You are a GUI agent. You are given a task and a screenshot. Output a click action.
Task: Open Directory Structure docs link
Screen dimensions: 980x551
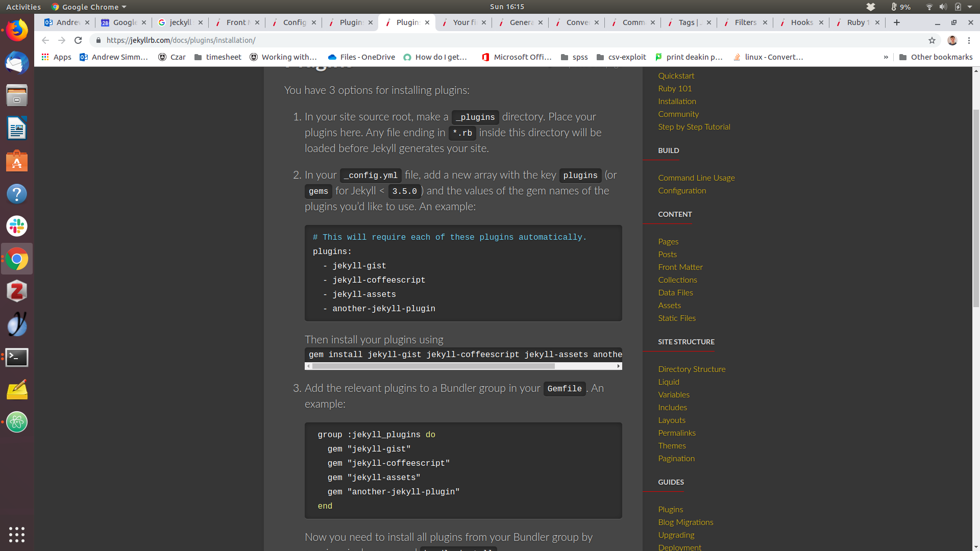point(691,369)
